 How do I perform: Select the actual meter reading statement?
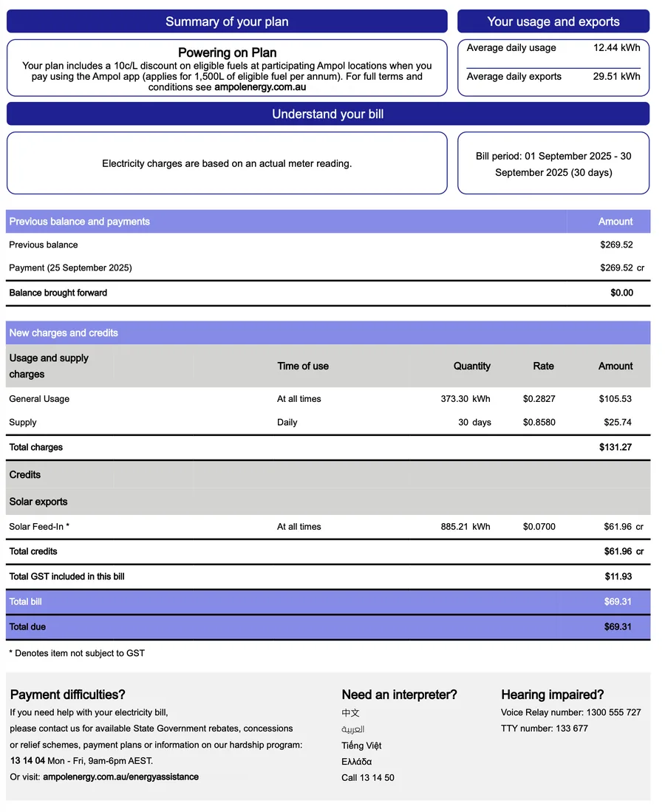(227, 163)
